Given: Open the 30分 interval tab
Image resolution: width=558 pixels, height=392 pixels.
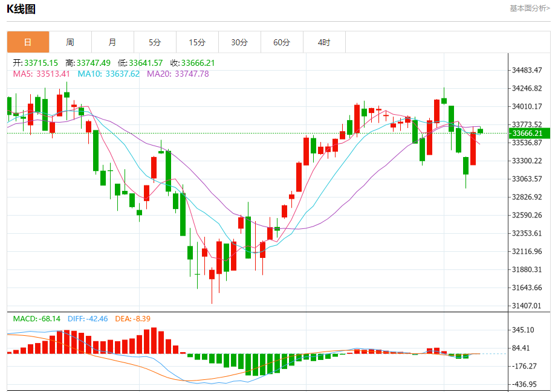Looking at the screenshot, I should pyautogui.click(x=239, y=42).
